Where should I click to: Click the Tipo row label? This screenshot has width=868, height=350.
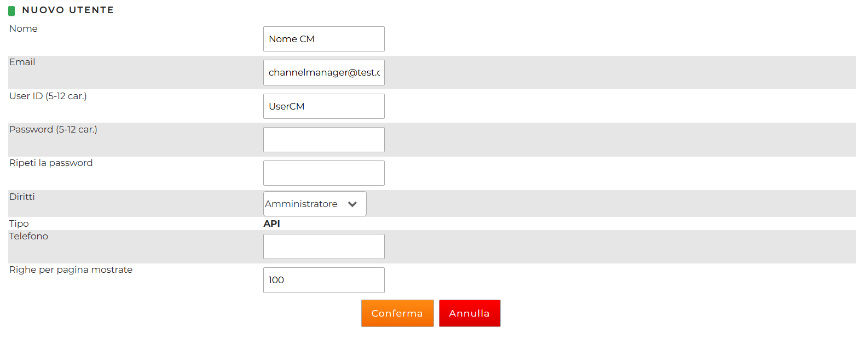coord(19,223)
